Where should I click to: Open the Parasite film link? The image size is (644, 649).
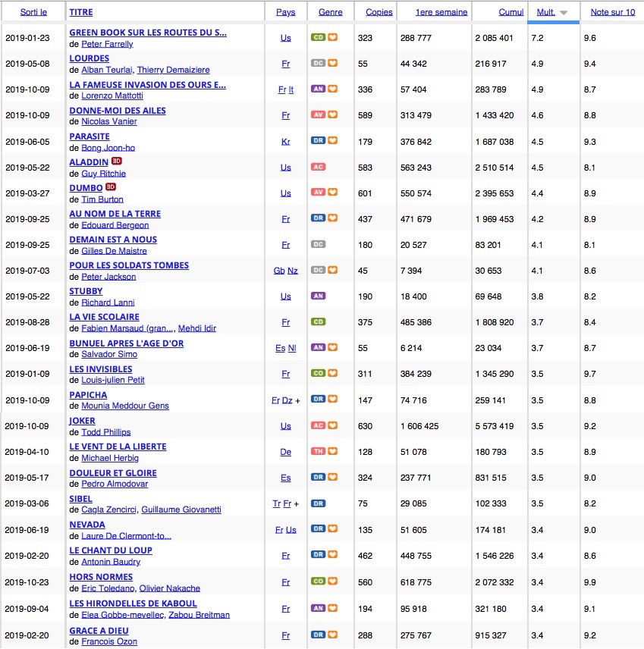[90, 136]
